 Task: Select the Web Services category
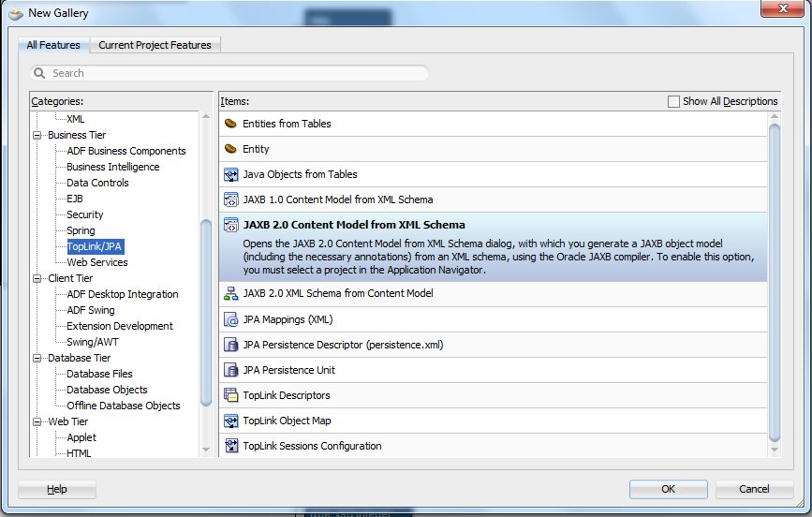coord(97,262)
